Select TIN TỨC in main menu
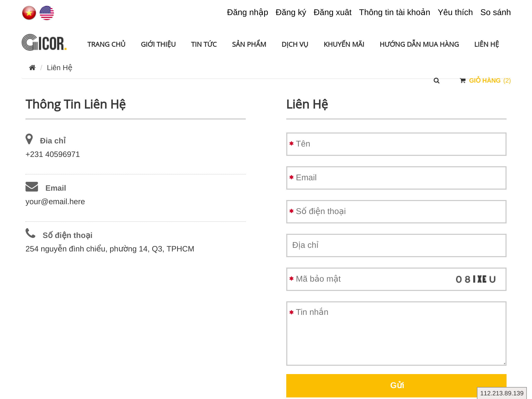 204,44
